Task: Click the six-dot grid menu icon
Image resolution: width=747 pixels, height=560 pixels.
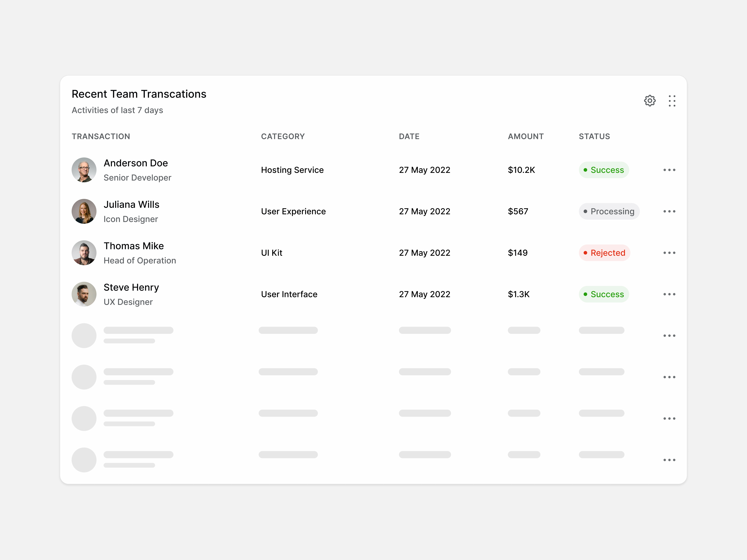Action: (672, 101)
